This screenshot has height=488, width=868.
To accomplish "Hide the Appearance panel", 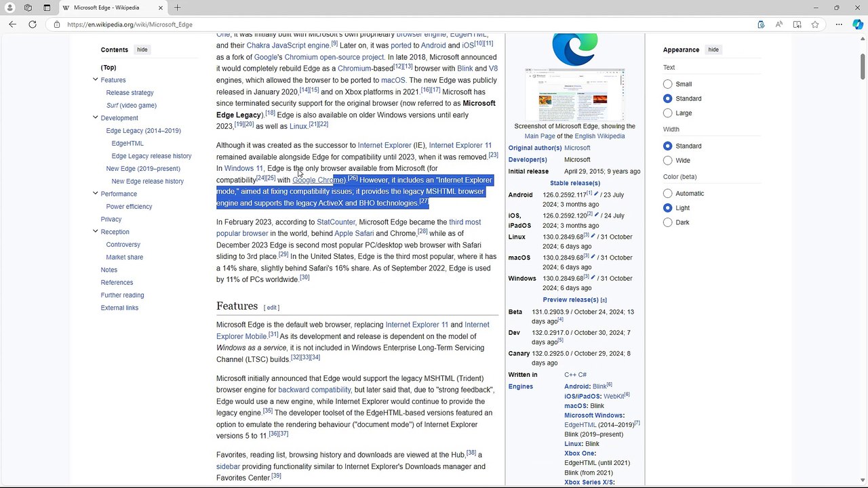I will [713, 49].
